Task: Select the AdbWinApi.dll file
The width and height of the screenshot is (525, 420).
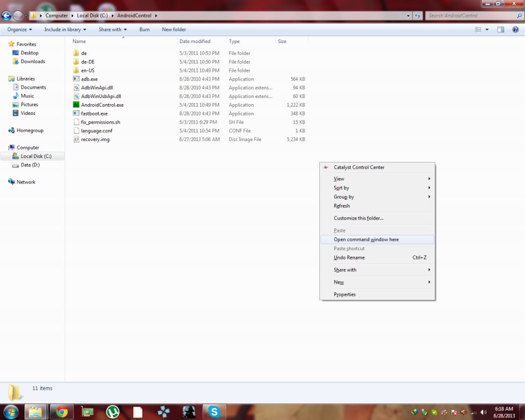Action: 97,88
